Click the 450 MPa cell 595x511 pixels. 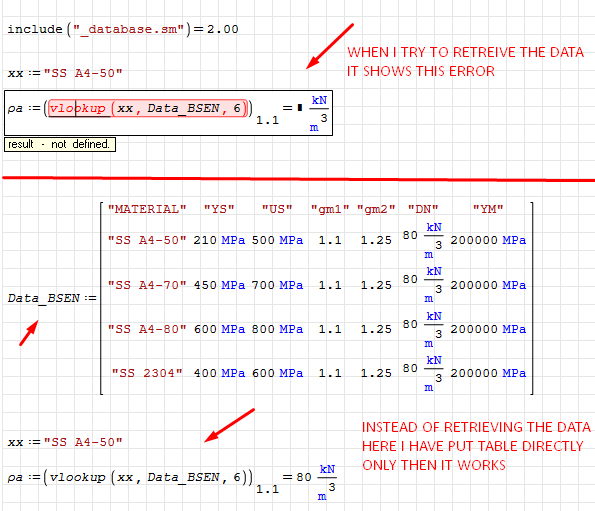tap(219, 285)
